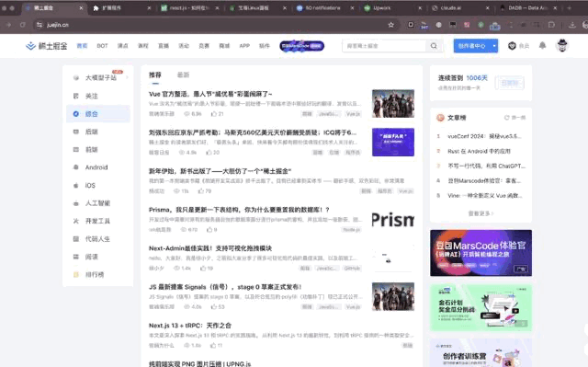This screenshot has height=367, width=588.
Task: Click the icon beside 后端 in sidebar
Action: pyautogui.click(x=75, y=132)
